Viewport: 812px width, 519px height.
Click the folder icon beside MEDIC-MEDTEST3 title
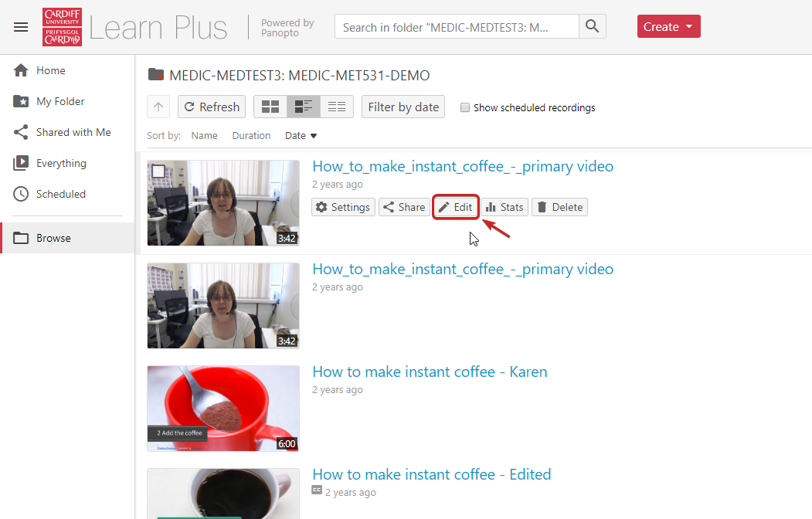click(x=156, y=74)
